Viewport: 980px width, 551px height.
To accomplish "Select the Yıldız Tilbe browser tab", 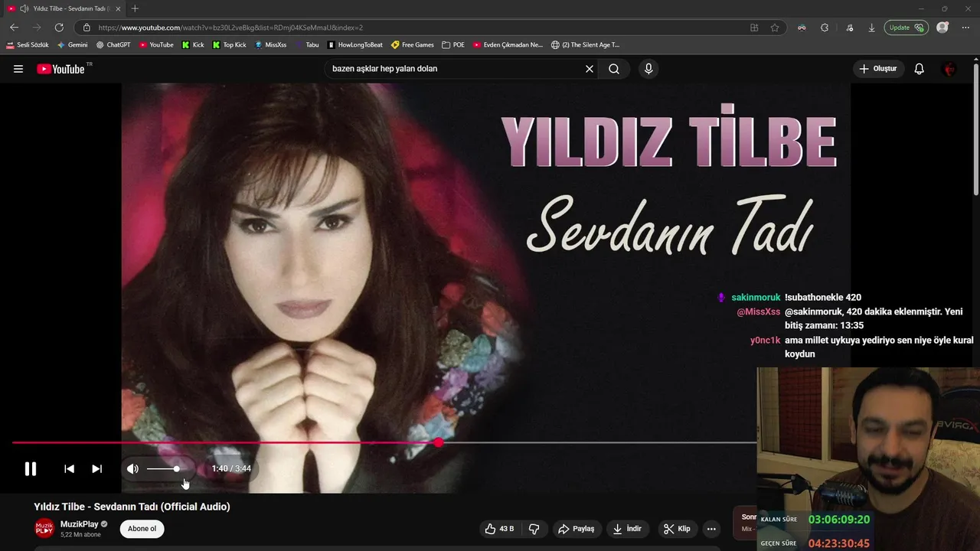I will (63, 8).
